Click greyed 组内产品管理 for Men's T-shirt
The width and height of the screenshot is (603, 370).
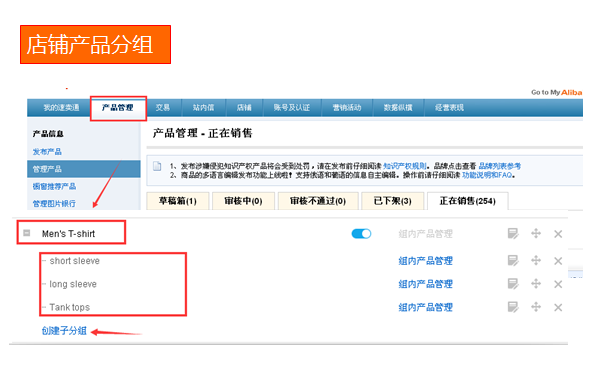click(x=425, y=233)
